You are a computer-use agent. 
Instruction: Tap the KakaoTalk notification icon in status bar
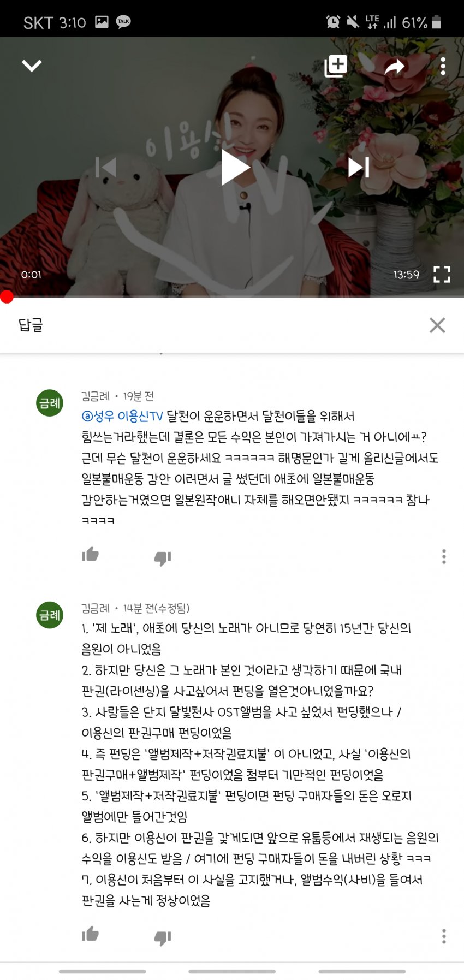[x=124, y=22]
